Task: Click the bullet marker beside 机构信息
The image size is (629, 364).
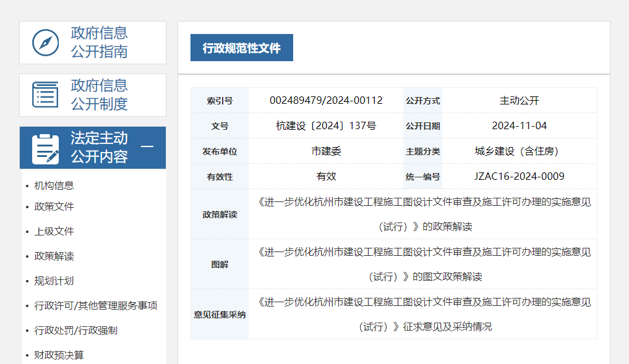Action: click(26, 184)
